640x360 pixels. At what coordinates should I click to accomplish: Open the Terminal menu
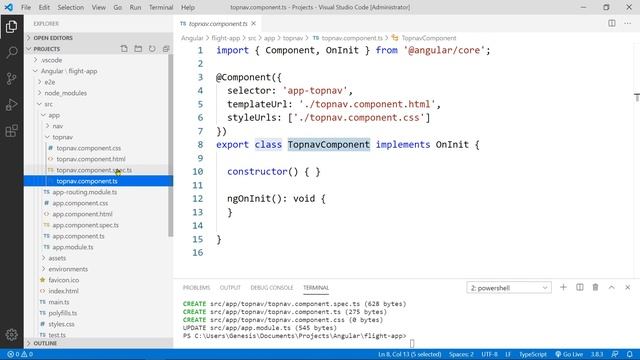[x=161, y=7]
